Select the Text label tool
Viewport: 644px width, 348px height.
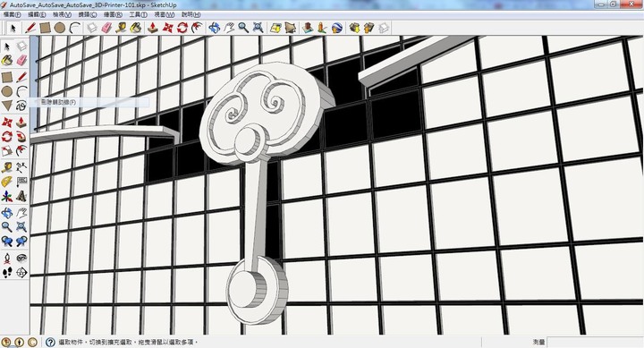pos(21,182)
